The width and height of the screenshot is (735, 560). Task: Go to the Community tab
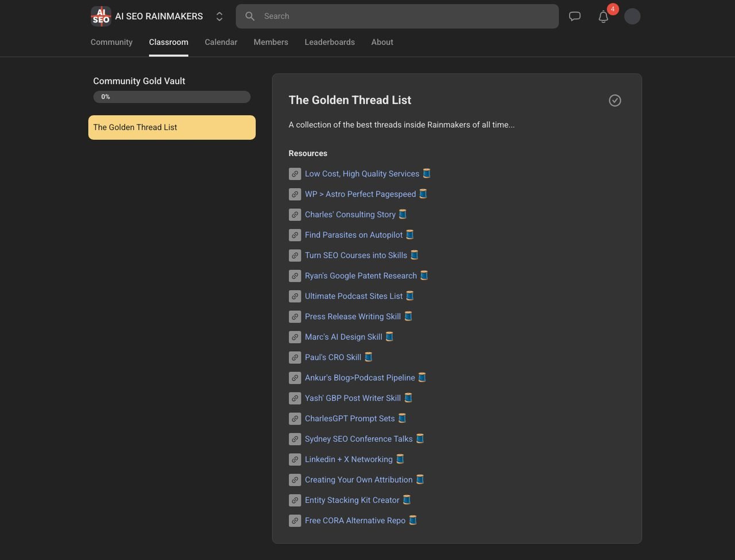tap(111, 42)
